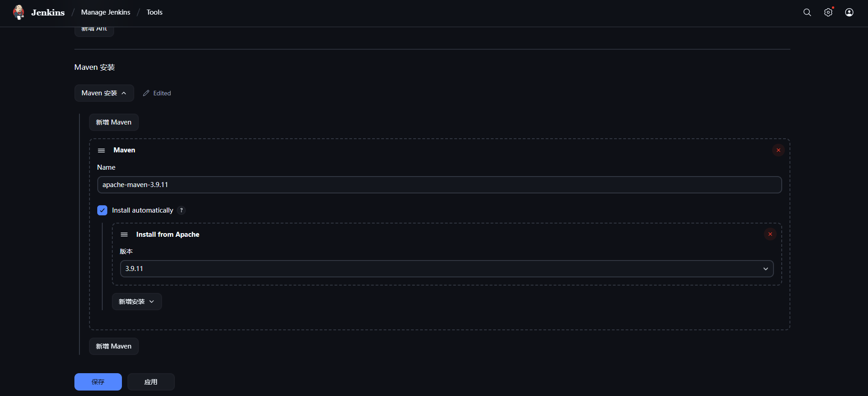This screenshot has height=396, width=868.
Task: Click the bottom 新增 Maven button
Action: click(x=114, y=346)
